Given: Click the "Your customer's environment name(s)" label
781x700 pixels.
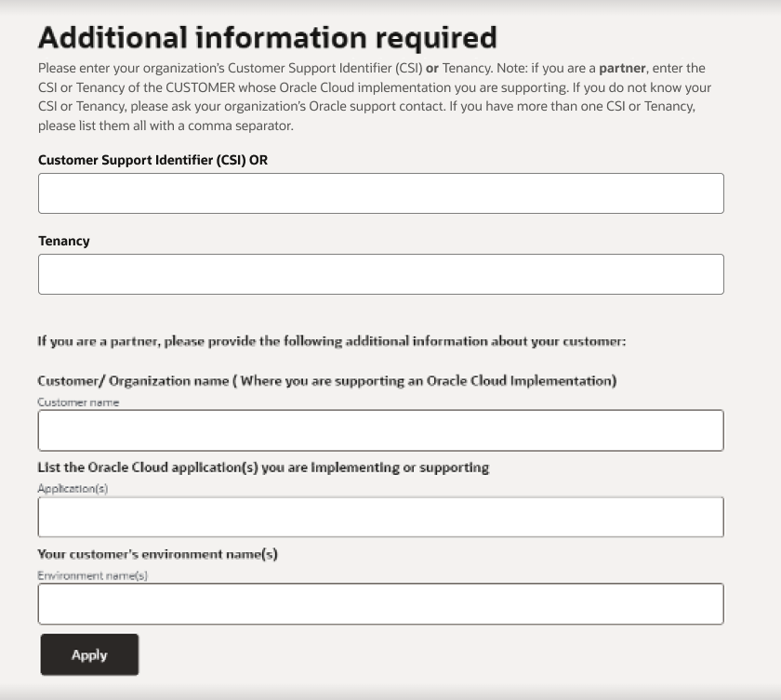Looking at the screenshot, I should tap(157, 554).
